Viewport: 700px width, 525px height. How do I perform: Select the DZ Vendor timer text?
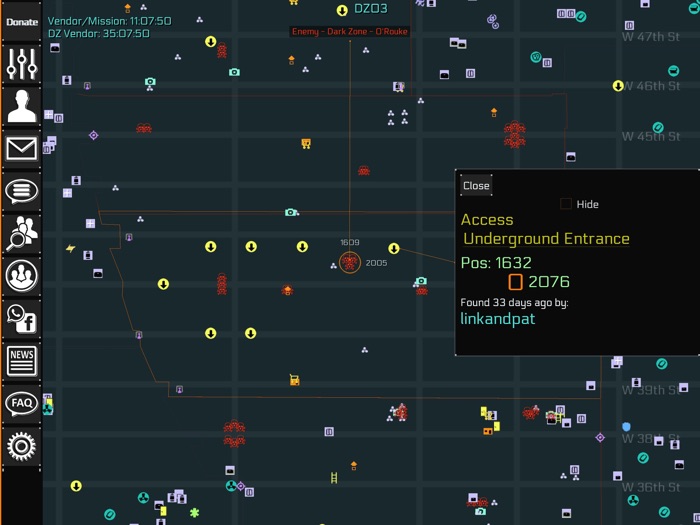click(99, 33)
